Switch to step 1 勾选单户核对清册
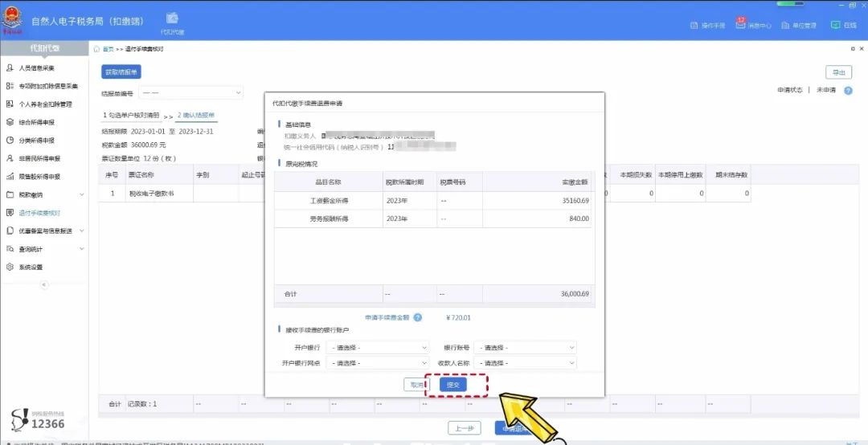 point(131,116)
